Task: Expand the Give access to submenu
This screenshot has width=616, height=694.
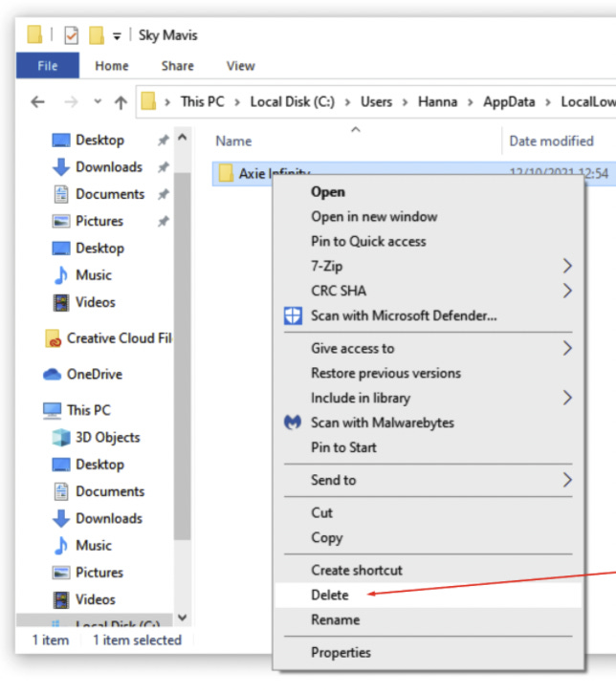Action: (x=428, y=348)
